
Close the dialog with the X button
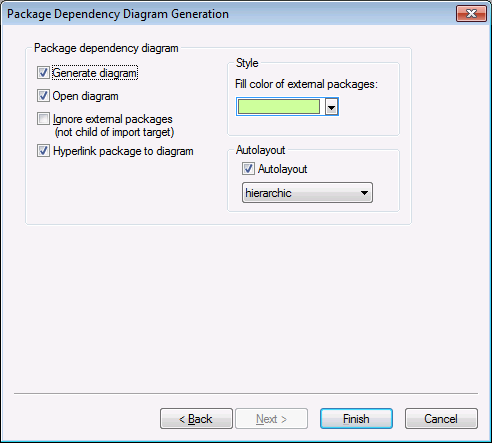(471, 14)
